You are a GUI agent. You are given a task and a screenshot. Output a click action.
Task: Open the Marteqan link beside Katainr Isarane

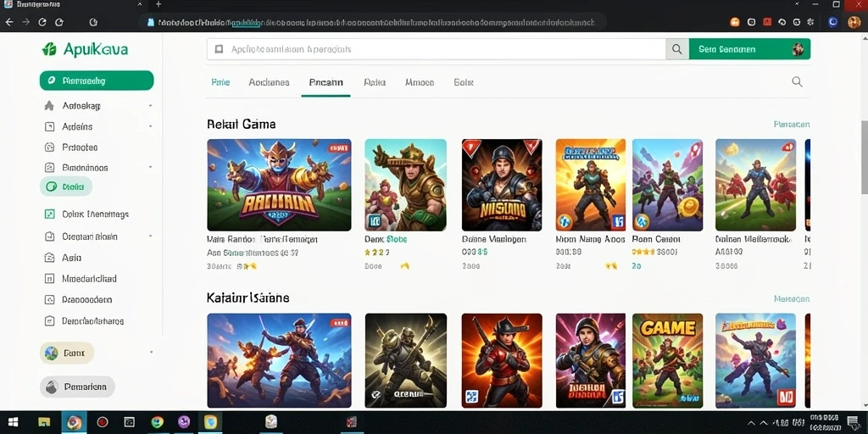pos(792,299)
